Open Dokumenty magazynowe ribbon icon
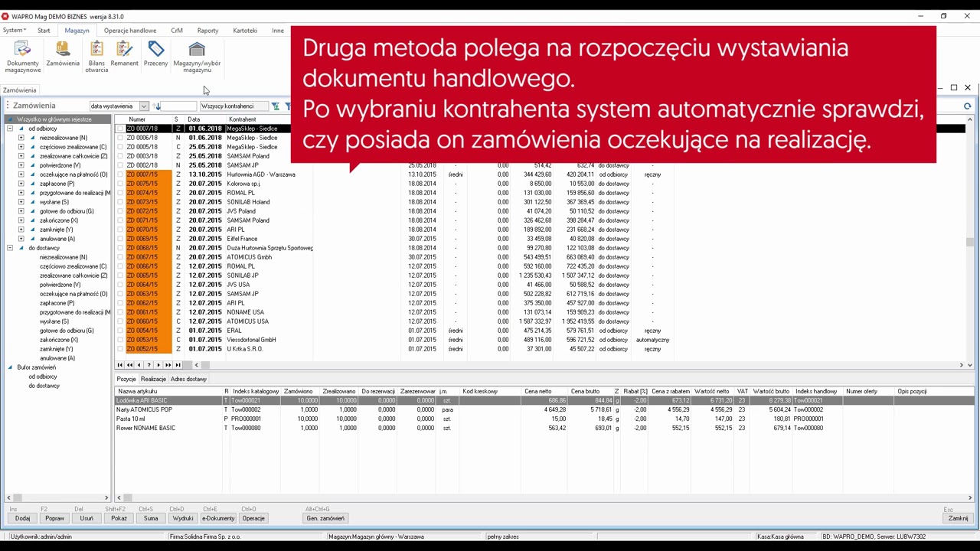Screen dimensions: 980x551 (23, 57)
